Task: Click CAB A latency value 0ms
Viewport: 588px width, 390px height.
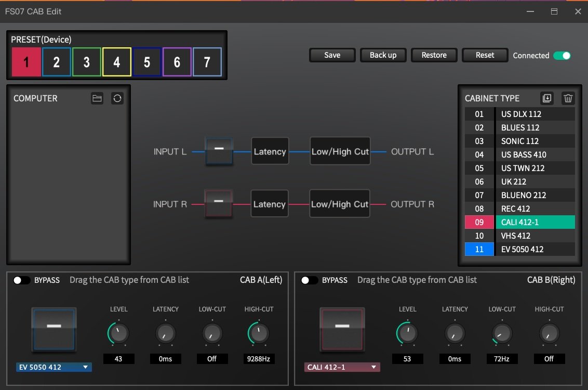Action: (x=165, y=359)
